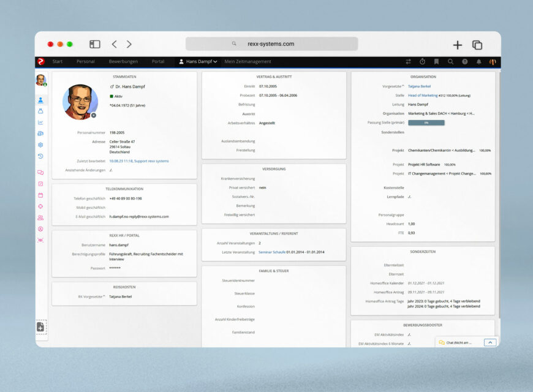Click the rexx home logo icon
Viewport: 533px width, 392px height.
click(41, 61)
